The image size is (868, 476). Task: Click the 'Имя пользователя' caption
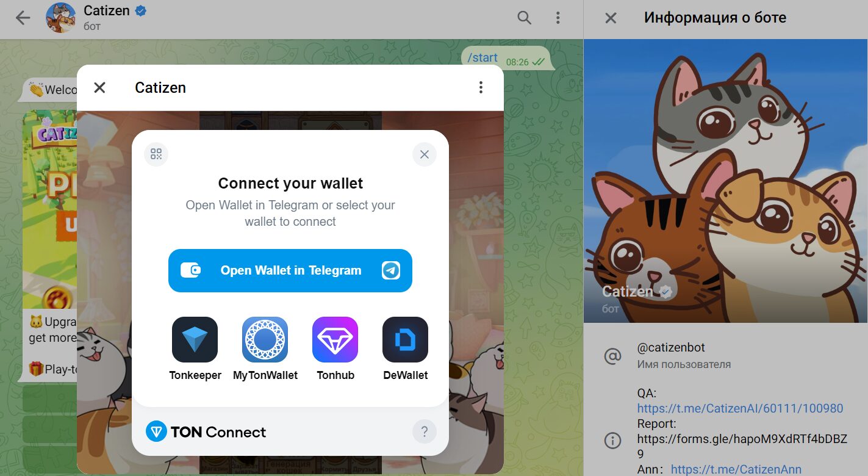[684, 364]
